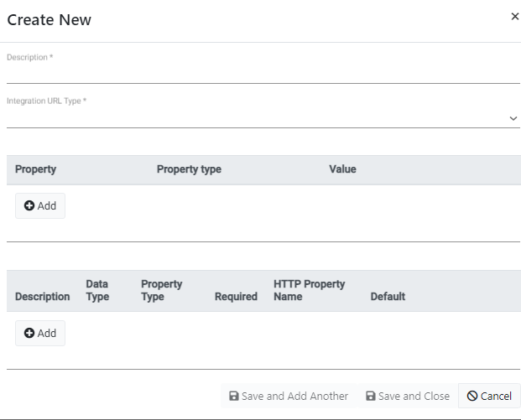The width and height of the screenshot is (521, 420).
Task: Click the Required column header
Action: point(236,297)
